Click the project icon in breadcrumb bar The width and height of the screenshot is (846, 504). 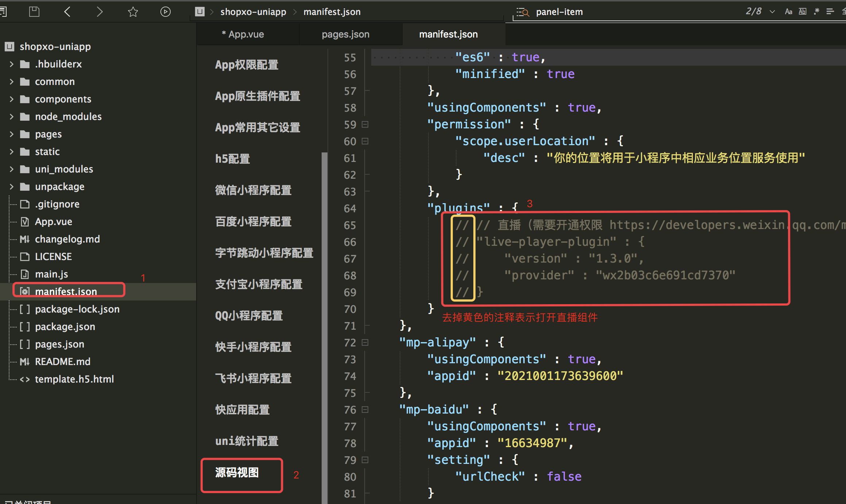(200, 12)
